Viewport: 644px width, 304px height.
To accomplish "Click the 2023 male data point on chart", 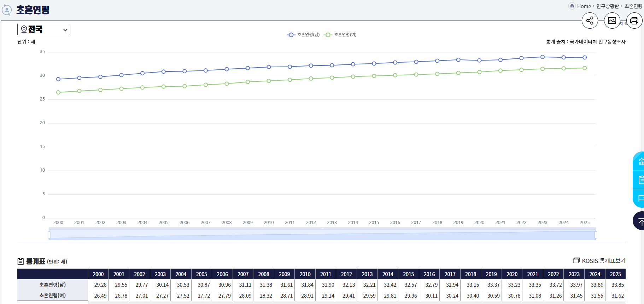I will click(543, 57).
